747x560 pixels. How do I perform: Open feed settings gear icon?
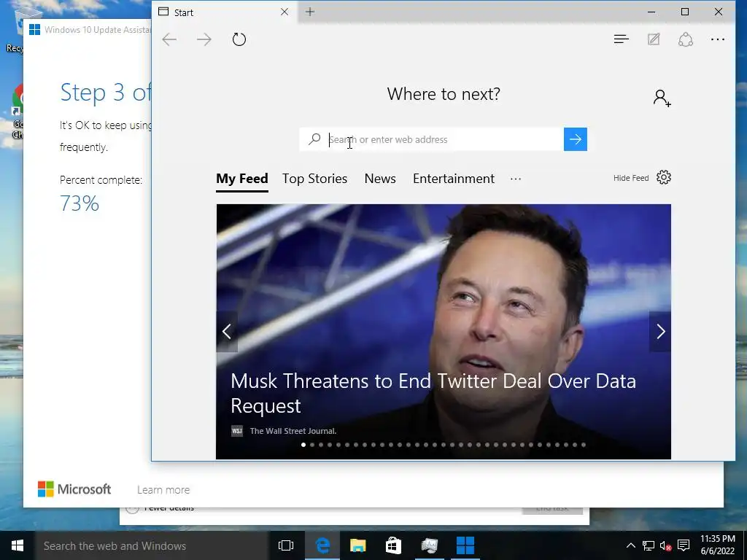point(664,178)
